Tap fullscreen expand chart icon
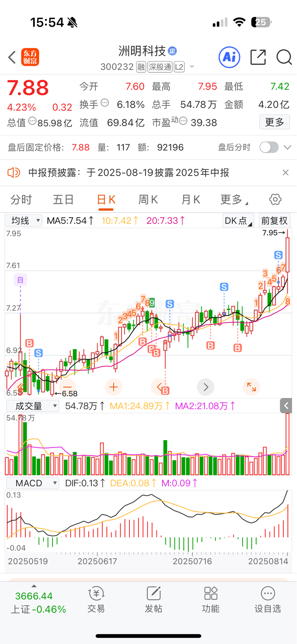 tap(251, 387)
